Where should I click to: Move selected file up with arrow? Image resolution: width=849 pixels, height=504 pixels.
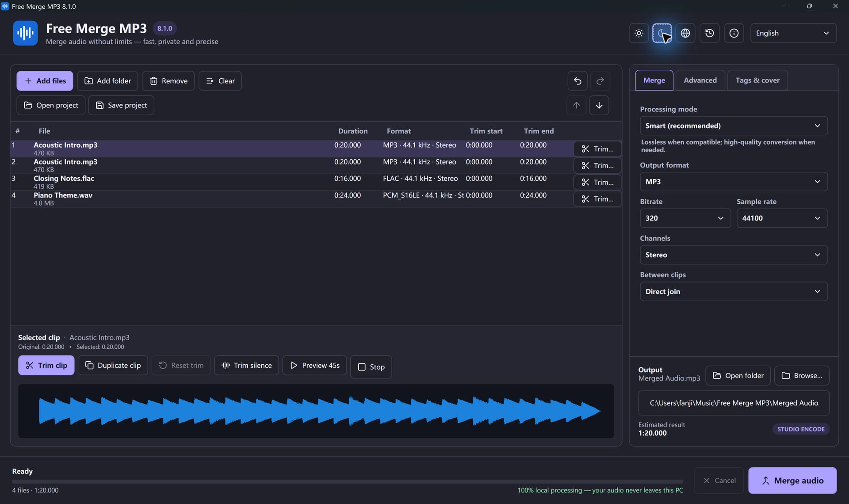point(576,105)
